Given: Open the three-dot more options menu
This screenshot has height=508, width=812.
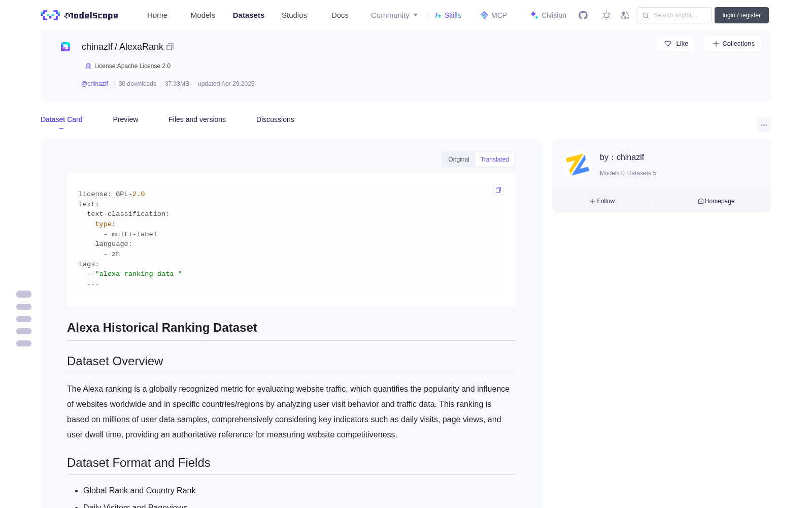Looking at the screenshot, I should click(x=764, y=124).
